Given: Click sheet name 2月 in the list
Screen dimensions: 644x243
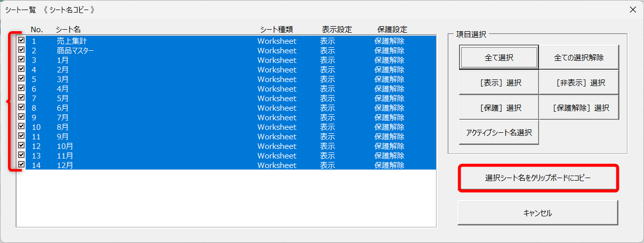Looking at the screenshot, I should [x=63, y=69].
